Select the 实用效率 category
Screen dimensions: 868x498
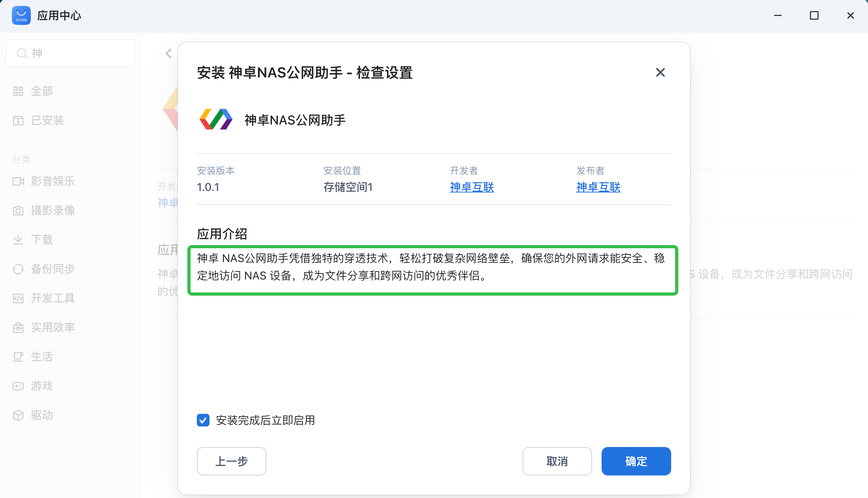(53, 328)
